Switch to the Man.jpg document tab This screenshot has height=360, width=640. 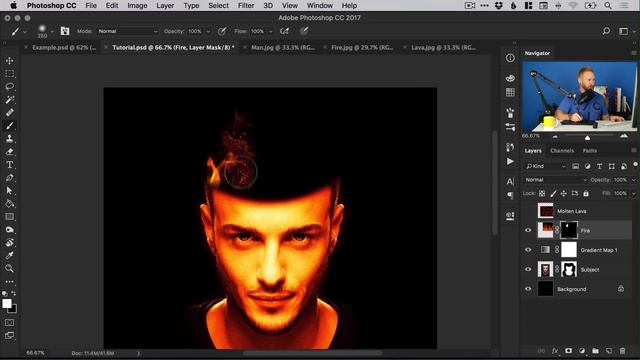point(283,47)
